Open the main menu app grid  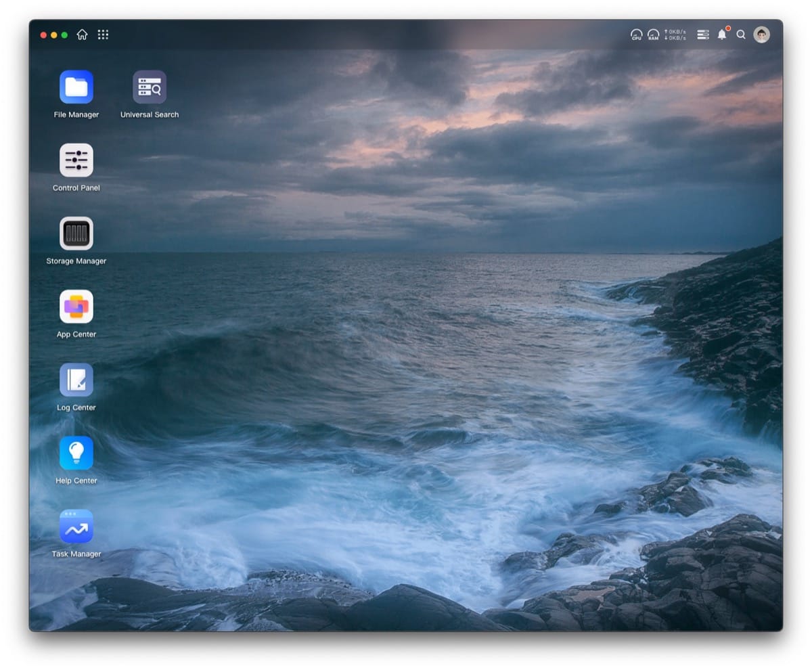point(103,35)
